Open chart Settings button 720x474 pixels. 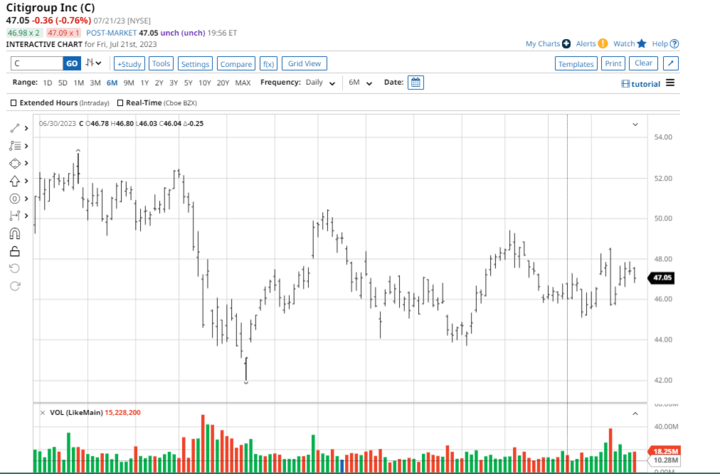coord(195,64)
